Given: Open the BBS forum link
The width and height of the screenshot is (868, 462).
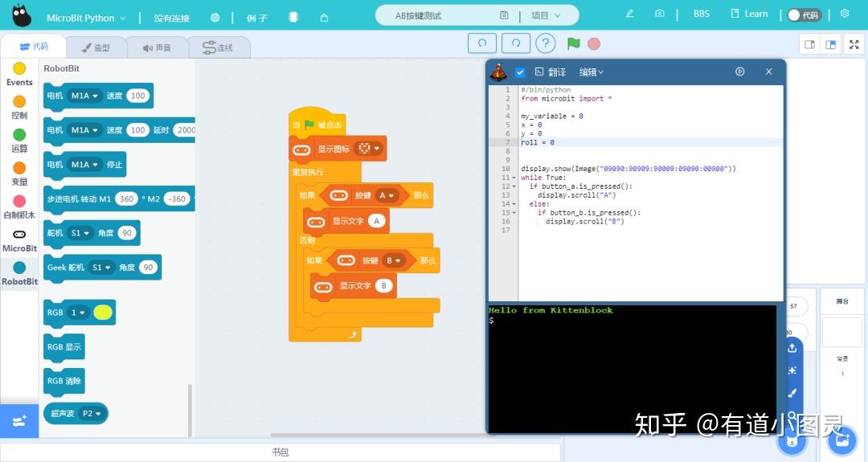Looking at the screenshot, I should pyautogui.click(x=702, y=14).
